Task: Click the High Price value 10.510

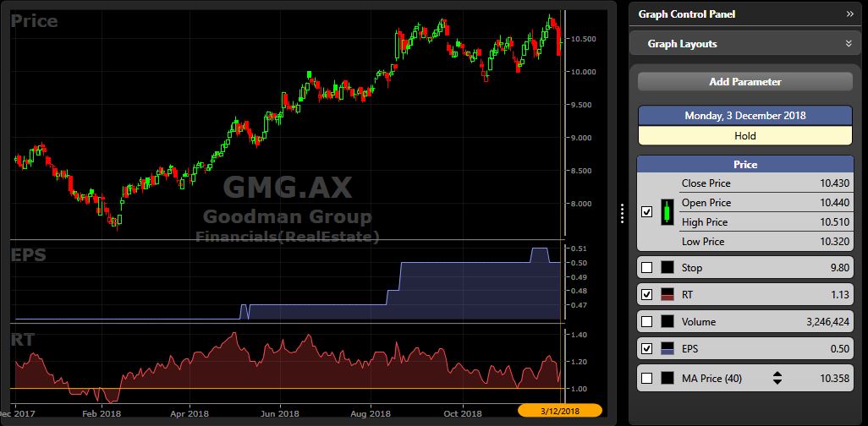Action: click(x=834, y=221)
